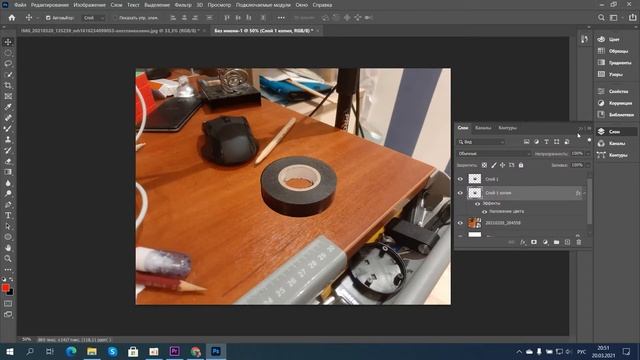640x360 pixels.
Task: Open the Фильтр menu
Action: 182,5
